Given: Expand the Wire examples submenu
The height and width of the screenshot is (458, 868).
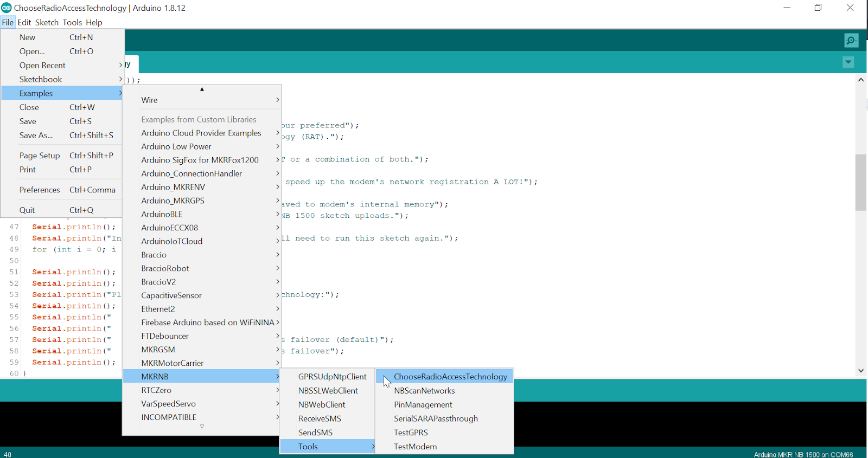Looking at the screenshot, I should (x=202, y=100).
